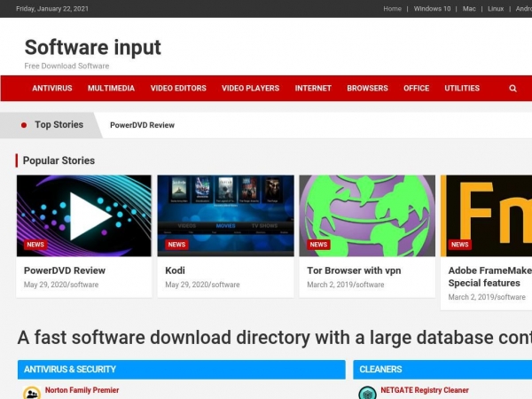Click NEWS badge on Kodi card
Viewport: 532px width, 399px height.
coord(176,245)
